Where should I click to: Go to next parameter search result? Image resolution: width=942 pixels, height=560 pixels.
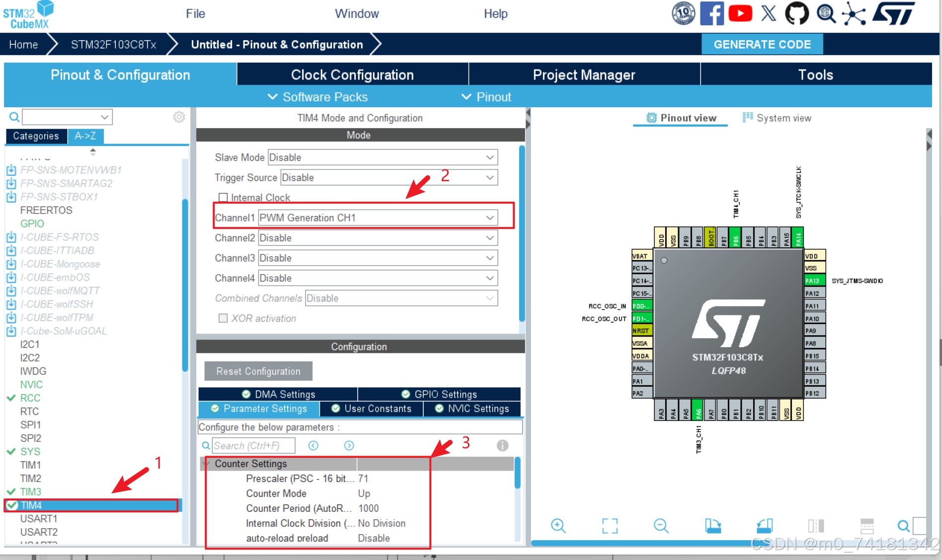pos(349,445)
